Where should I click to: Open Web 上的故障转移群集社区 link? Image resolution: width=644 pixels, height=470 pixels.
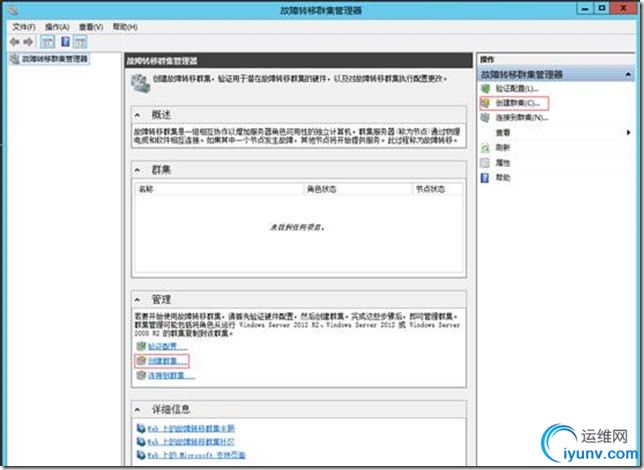click(191, 442)
